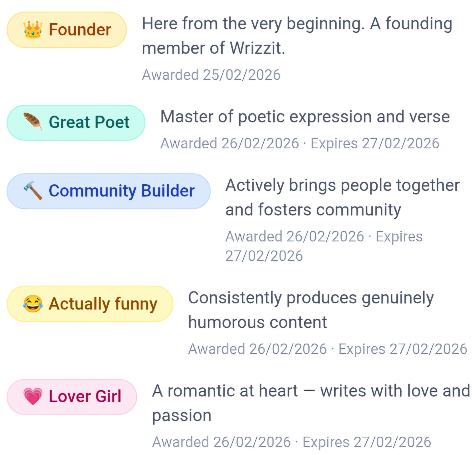Click the Founder description text
476x455 pixels.
(297, 36)
